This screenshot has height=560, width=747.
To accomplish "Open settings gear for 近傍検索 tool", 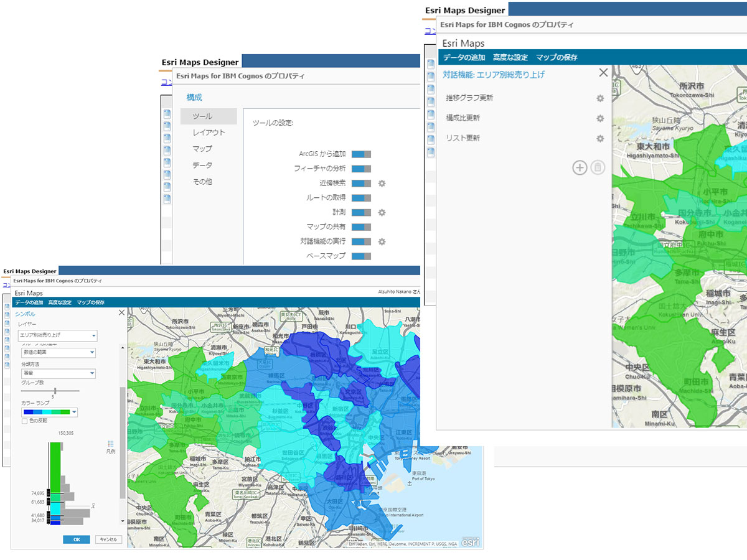I will [382, 183].
